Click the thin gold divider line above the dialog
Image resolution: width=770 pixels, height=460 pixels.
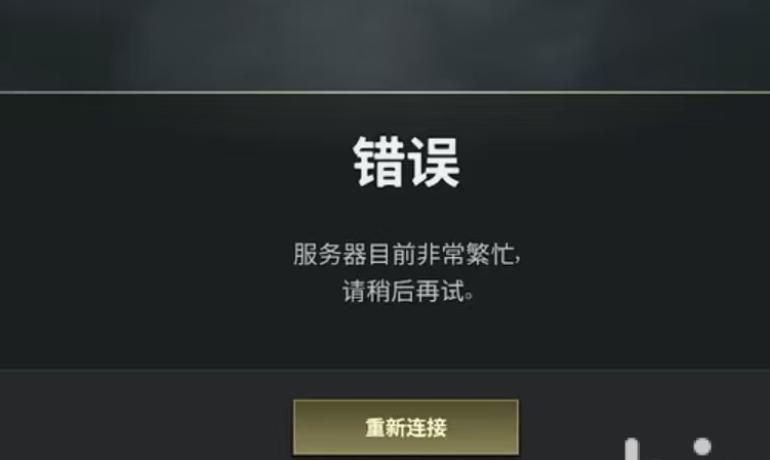click(x=385, y=92)
